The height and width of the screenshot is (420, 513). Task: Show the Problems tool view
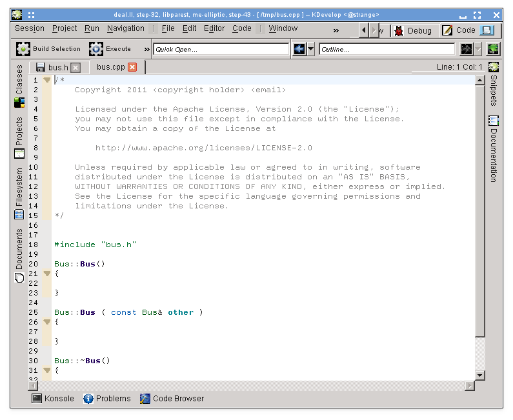tap(106, 399)
